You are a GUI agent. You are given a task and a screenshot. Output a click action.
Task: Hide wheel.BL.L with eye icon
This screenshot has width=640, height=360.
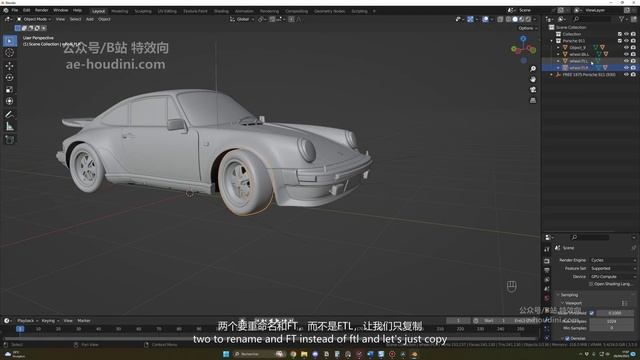[x=626, y=54]
